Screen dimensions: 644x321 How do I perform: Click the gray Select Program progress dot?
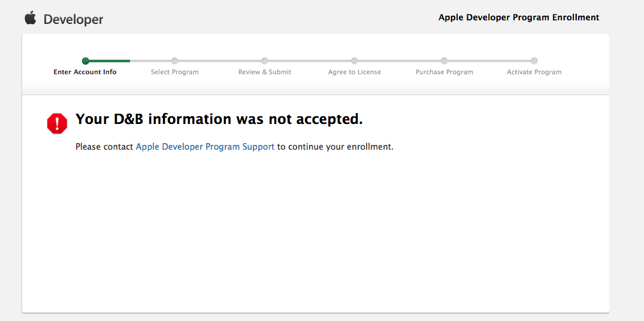click(x=175, y=61)
